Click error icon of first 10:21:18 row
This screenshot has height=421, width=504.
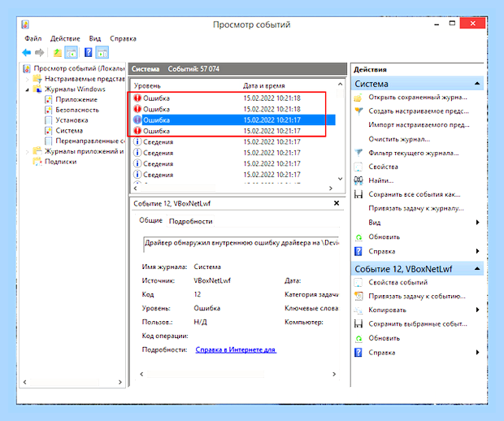click(137, 98)
